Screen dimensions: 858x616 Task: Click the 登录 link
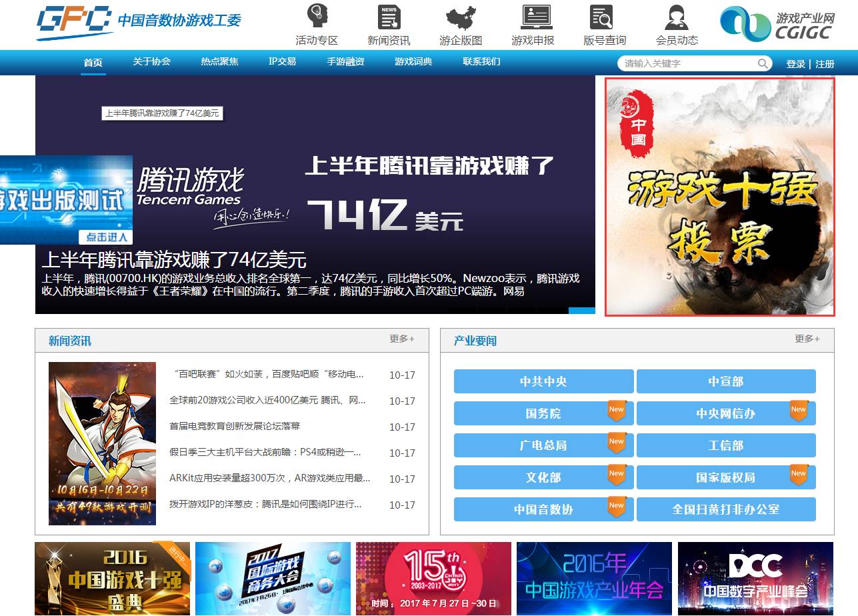pyautogui.click(x=796, y=62)
